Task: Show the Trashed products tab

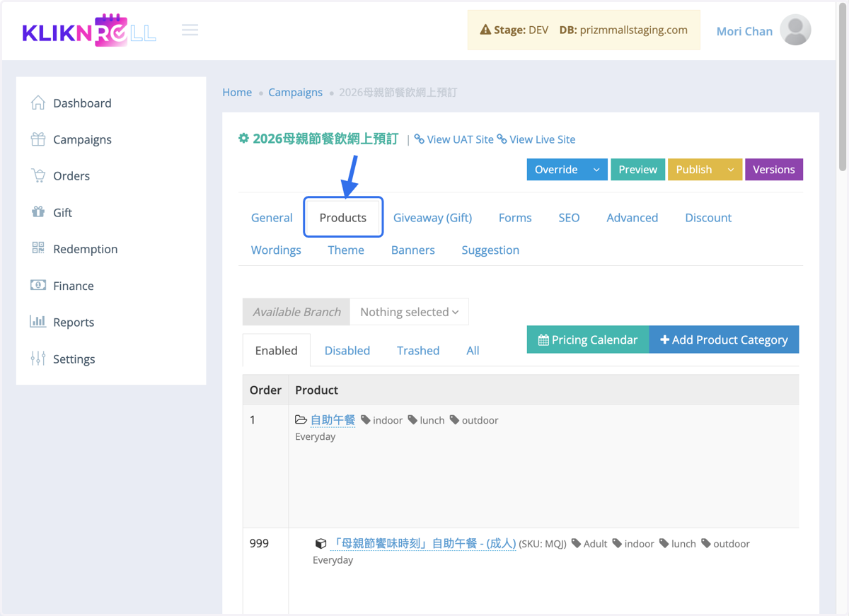Action: coord(418,350)
